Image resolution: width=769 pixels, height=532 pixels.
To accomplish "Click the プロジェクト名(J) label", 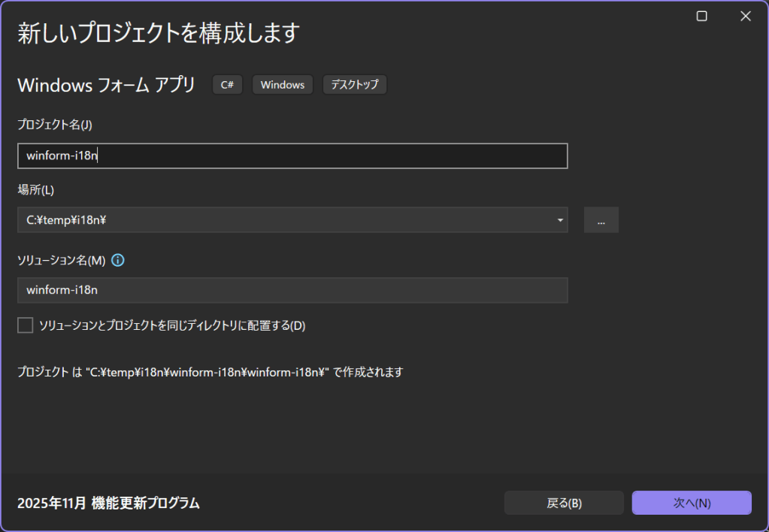I will pos(54,125).
